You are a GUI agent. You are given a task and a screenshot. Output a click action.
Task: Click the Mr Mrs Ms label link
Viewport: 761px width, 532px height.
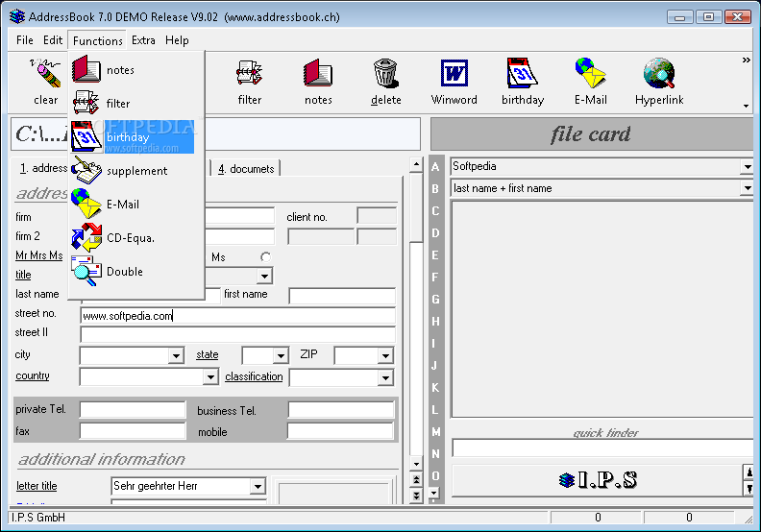(38, 255)
